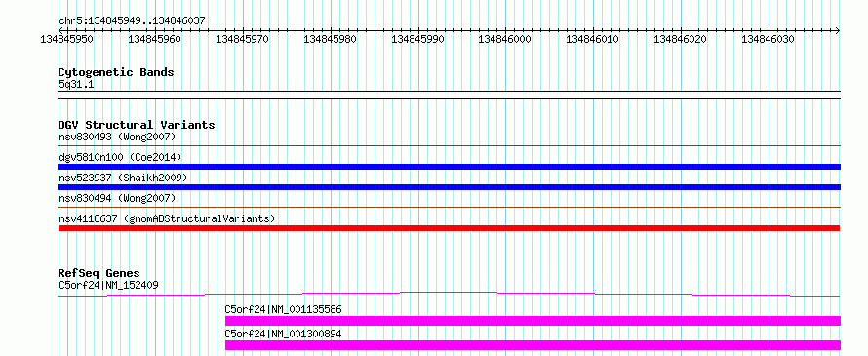Click ruler position 134846000
868x356 pixels.
click(x=505, y=39)
